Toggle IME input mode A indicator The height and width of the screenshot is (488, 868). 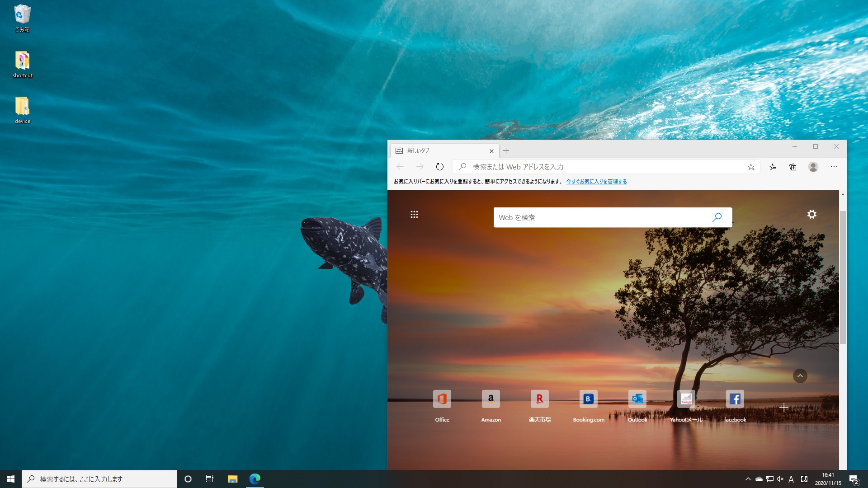point(791,479)
